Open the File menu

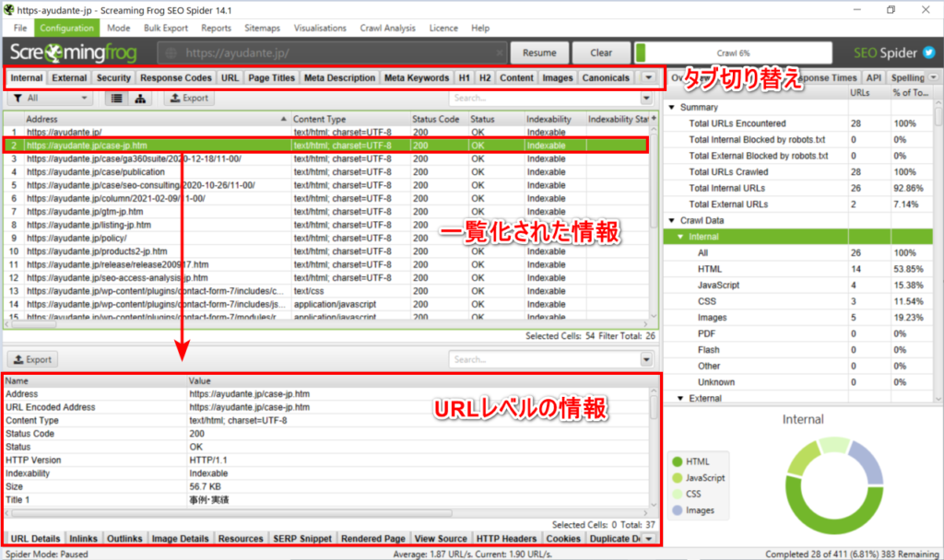20,28
